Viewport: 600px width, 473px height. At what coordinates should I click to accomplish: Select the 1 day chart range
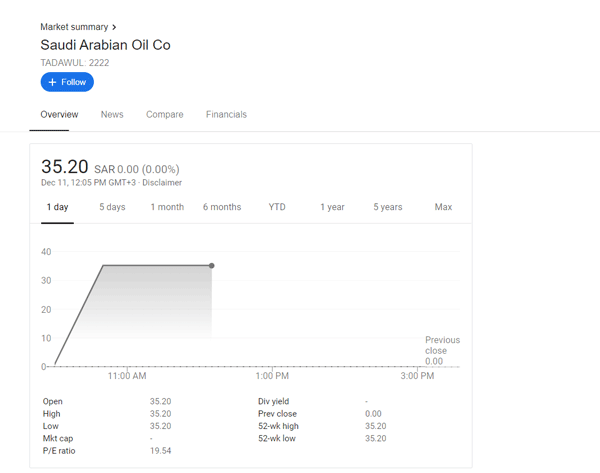coord(58,207)
